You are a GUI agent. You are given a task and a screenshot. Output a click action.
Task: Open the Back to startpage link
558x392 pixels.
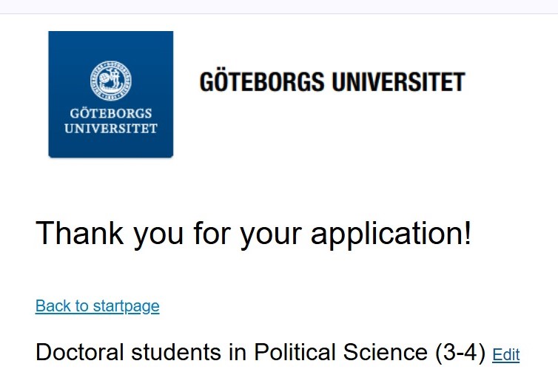pos(97,306)
